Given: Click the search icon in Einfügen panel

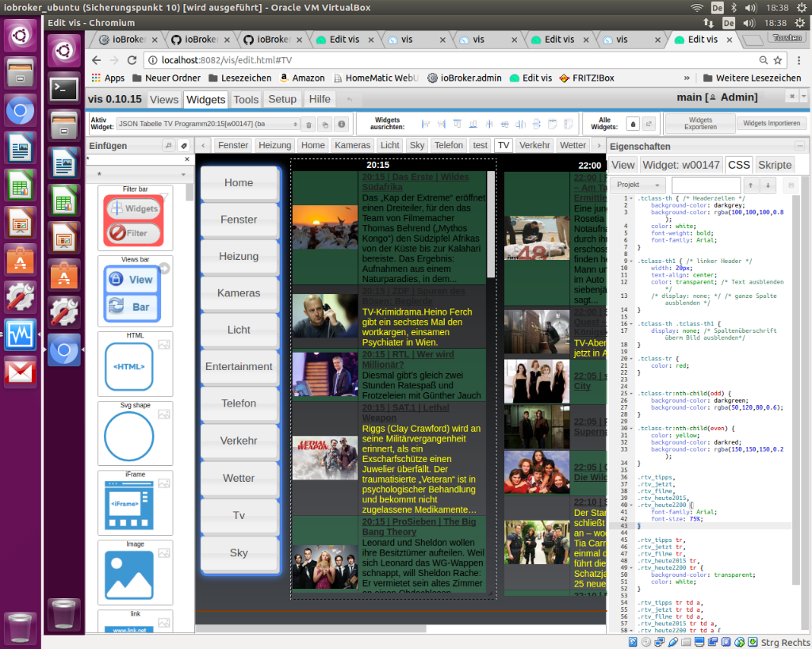Looking at the screenshot, I should point(168,146).
